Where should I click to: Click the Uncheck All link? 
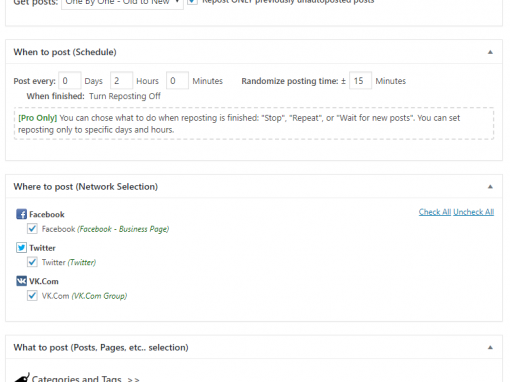473,212
